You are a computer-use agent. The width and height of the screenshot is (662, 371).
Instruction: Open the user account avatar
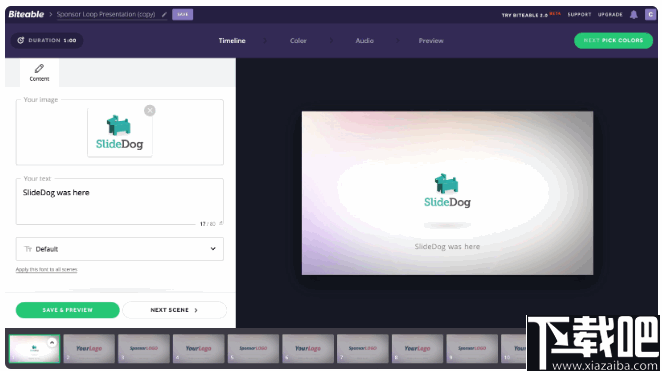pyautogui.click(x=650, y=14)
